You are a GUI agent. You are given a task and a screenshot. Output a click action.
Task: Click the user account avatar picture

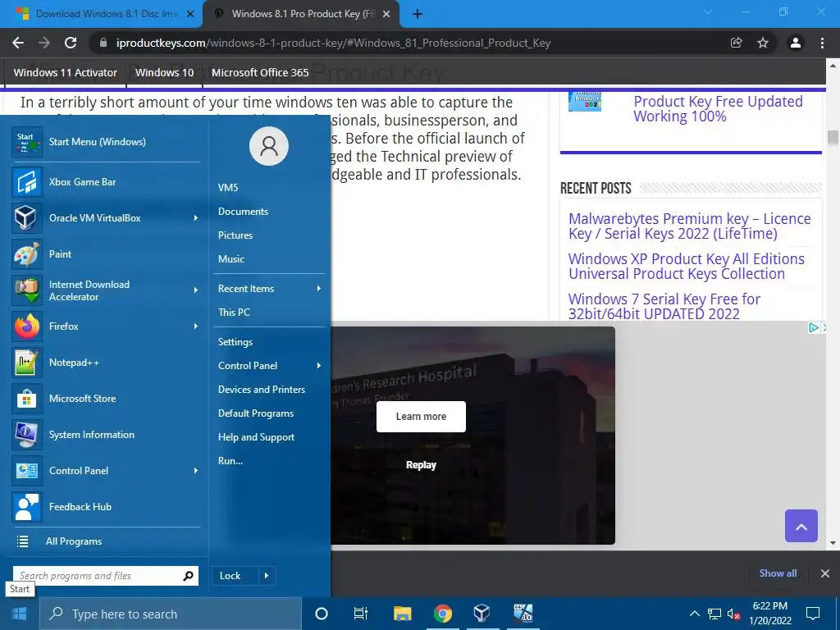coord(269,146)
